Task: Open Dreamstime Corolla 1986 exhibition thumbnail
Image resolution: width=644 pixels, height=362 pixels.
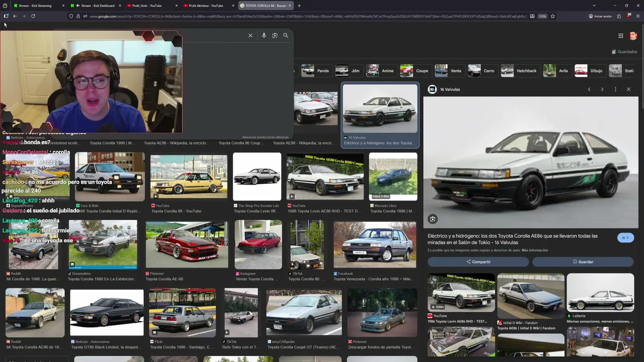Action: point(103,244)
